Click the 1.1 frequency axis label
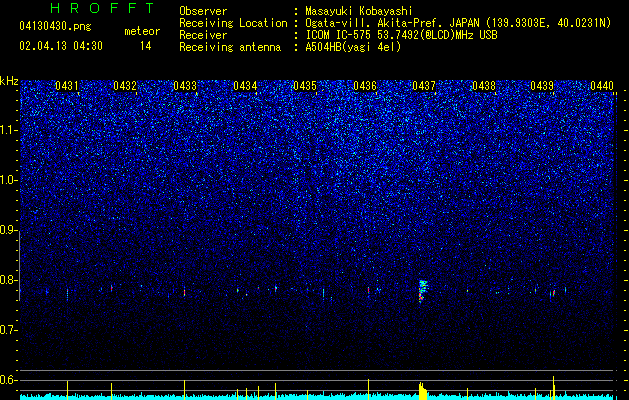Image resolution: width=629 pixels, height=400 pixels. click(x=8, y=130)
